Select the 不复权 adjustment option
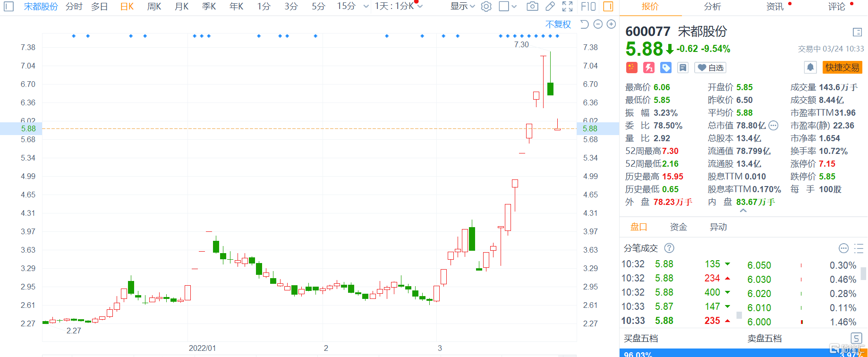Image resolution: width=868 pixels, height=357 pixels. 558,24
